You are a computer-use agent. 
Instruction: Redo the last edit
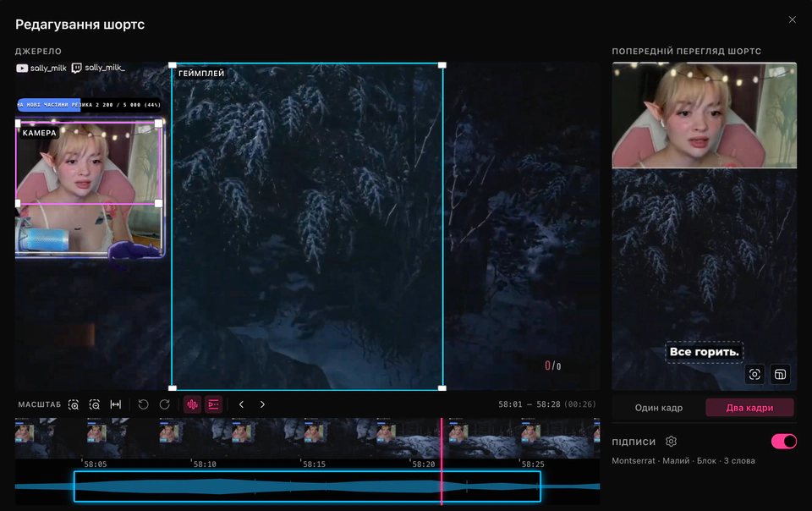(x=165, y=404)
